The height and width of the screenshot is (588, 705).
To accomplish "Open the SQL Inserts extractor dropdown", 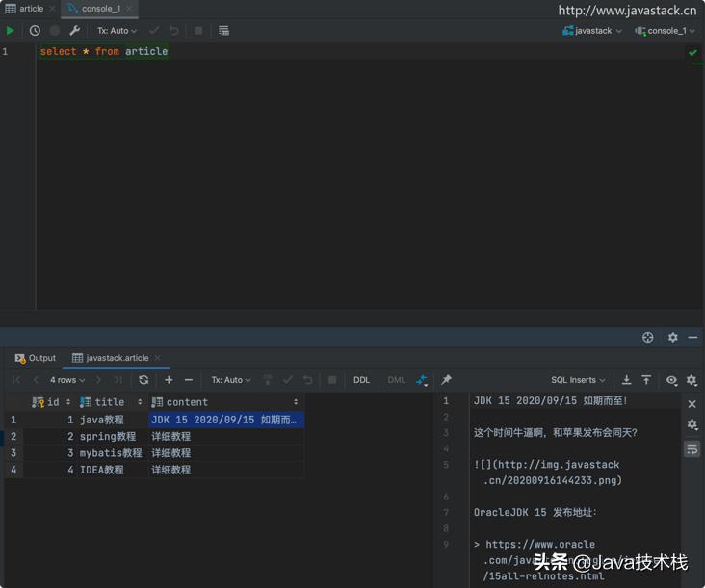I will click(x=578, y=380).
